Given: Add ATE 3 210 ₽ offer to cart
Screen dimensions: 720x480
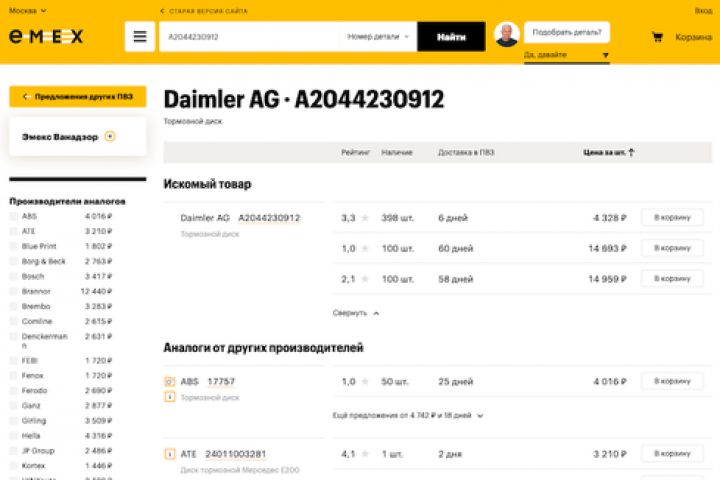Looking at the screenshot, I should (672, 454).
